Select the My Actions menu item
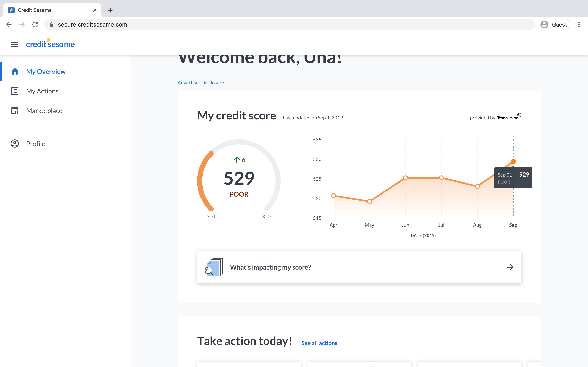 (x=42, y=91)
